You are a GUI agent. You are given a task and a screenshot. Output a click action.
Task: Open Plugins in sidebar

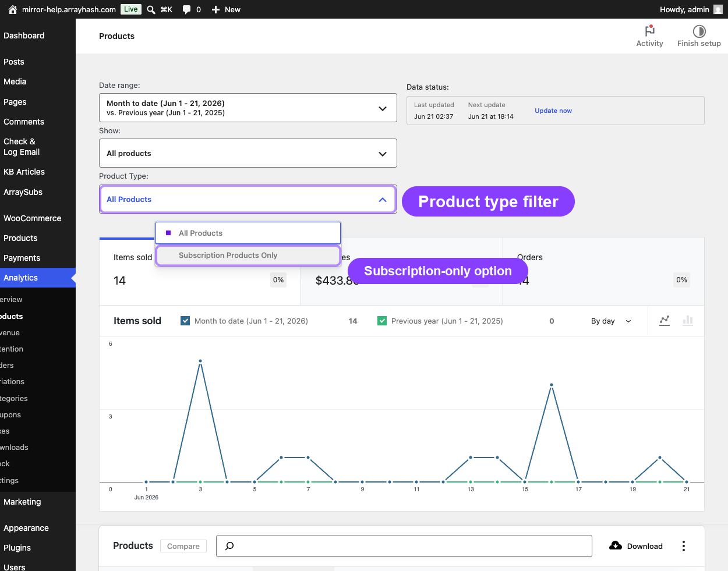17,548
